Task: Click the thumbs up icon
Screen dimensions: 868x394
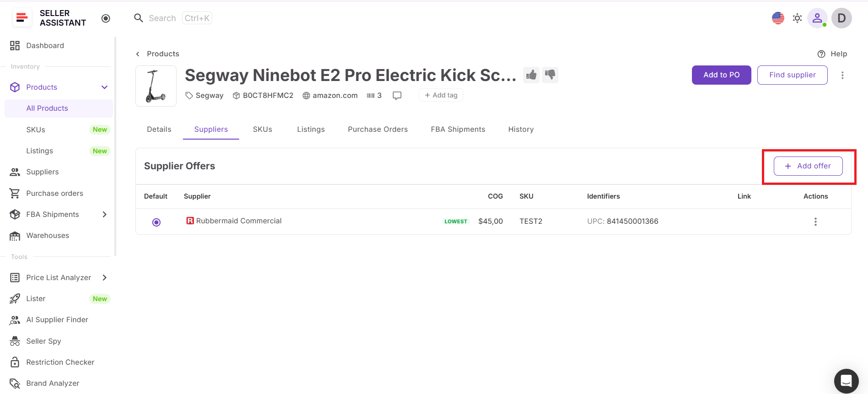Action: (x=531, y=75)
